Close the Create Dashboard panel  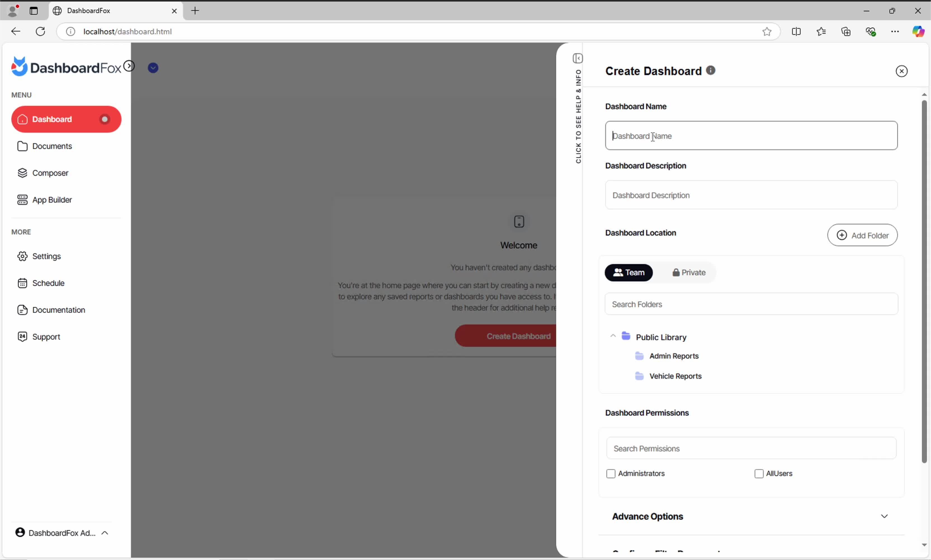(x=901, y=71)
